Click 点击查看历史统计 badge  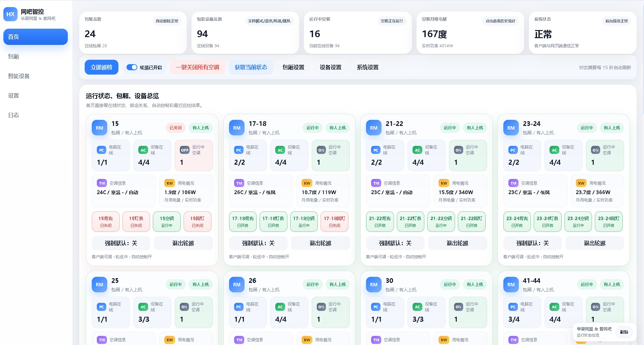501,21
